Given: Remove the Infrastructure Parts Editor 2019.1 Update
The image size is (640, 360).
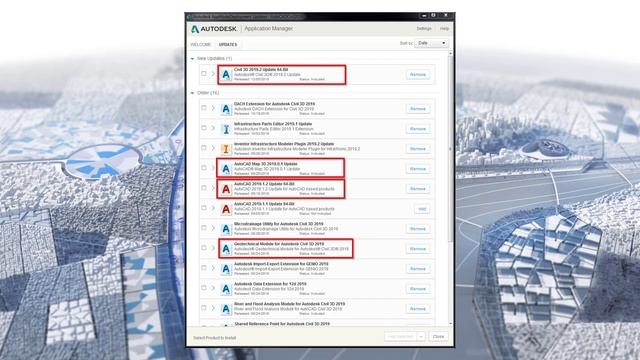Looking at the screenshot, I should click(418, 129).
